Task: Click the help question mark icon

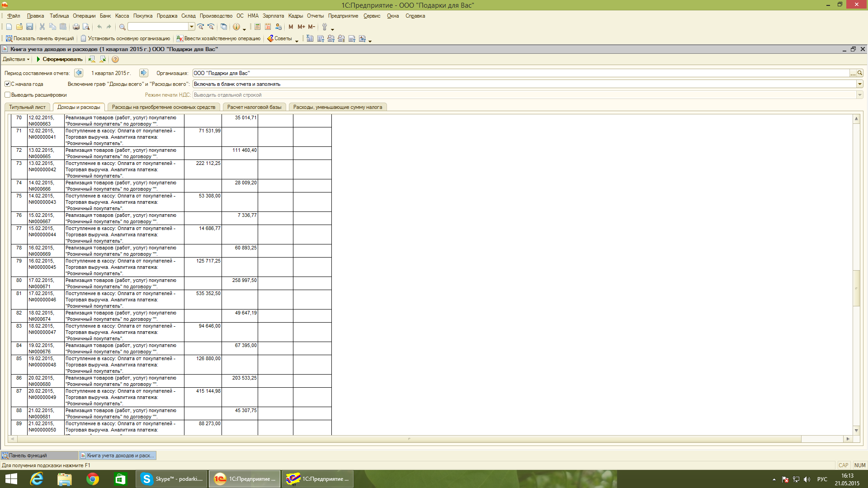Action: (115, 59)
